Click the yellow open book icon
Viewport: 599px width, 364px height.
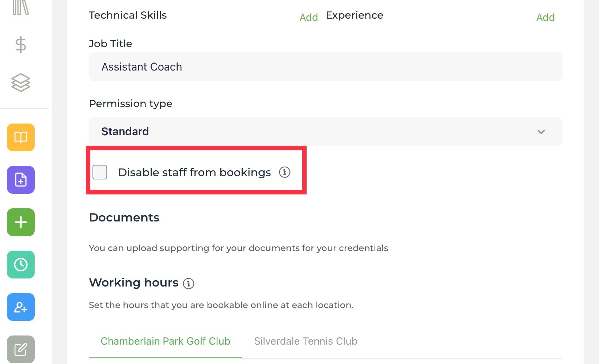click(21, 137)
